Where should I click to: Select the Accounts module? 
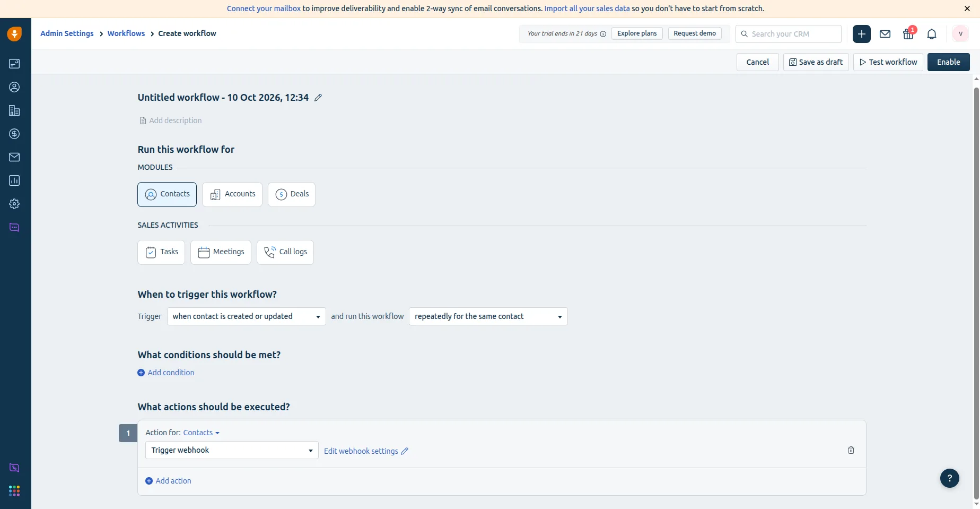[232, 194]
